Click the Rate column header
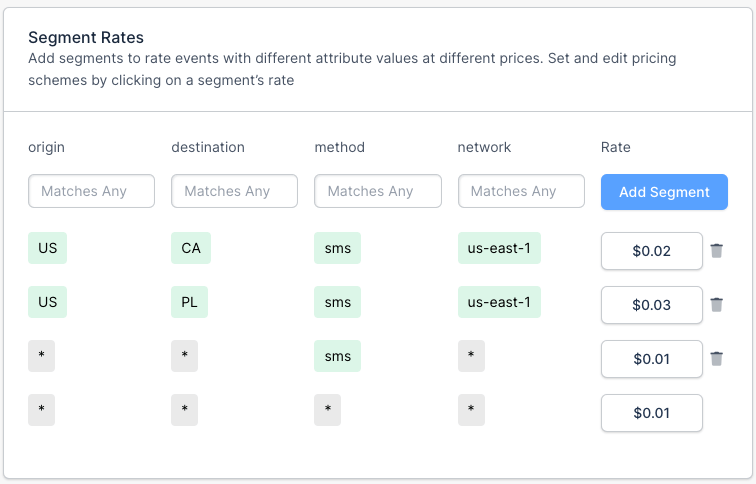Screen dimensions: 756x484 [615, 147]
